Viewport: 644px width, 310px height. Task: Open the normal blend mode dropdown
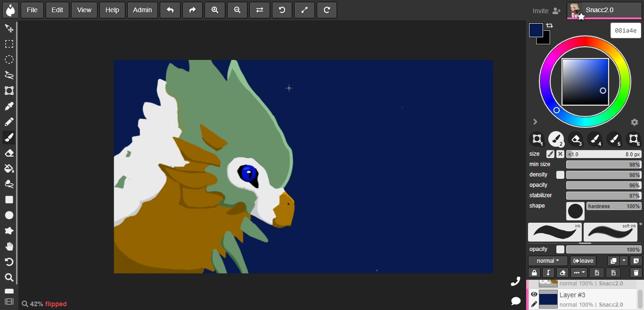pos(548,261)
